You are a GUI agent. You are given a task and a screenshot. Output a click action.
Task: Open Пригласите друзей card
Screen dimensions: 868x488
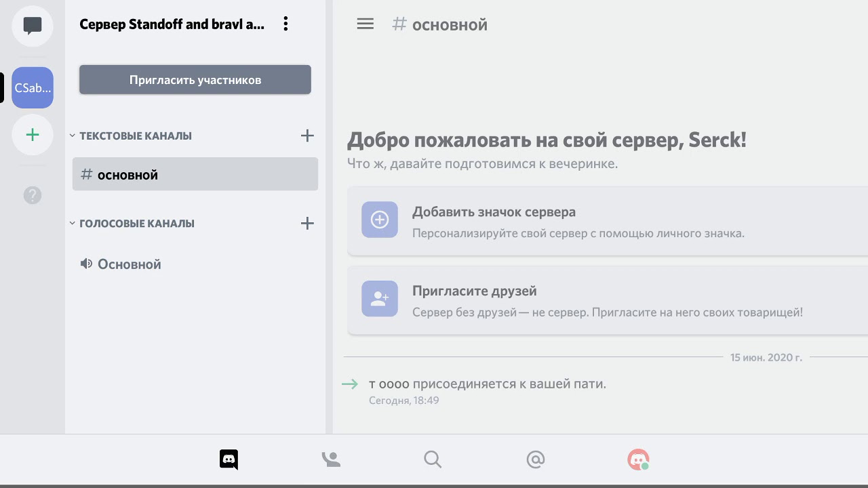(x=608, y=300)
